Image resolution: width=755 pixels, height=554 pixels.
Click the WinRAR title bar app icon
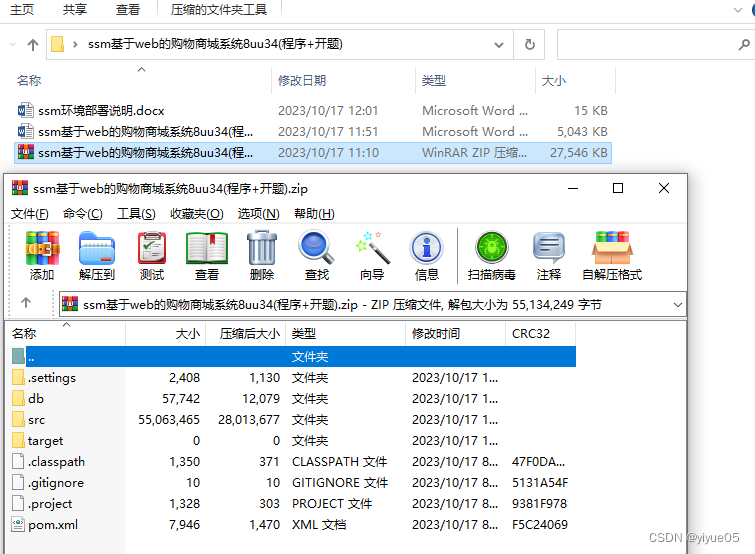coord(20,188)
